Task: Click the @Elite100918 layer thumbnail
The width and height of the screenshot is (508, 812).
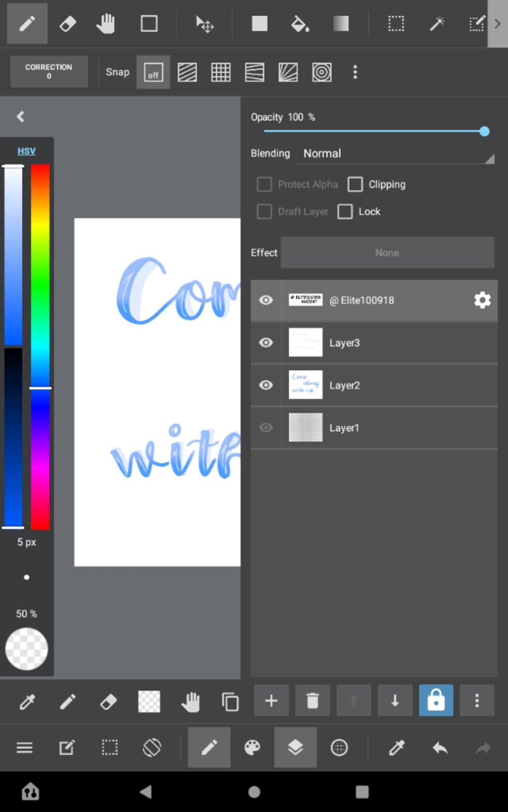Action: tap(306, 299)
